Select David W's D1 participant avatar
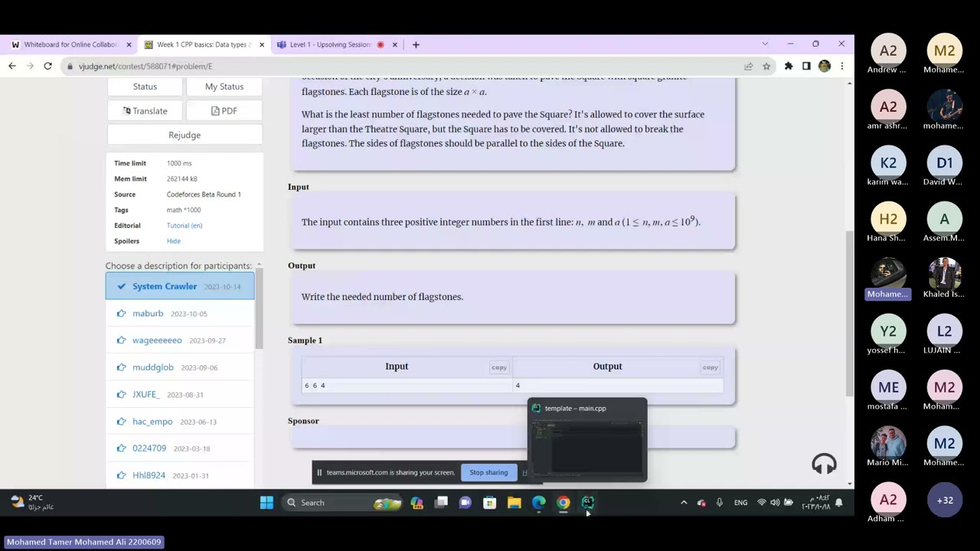The width and height of the screenshot is (980, 551). point(944,162)
